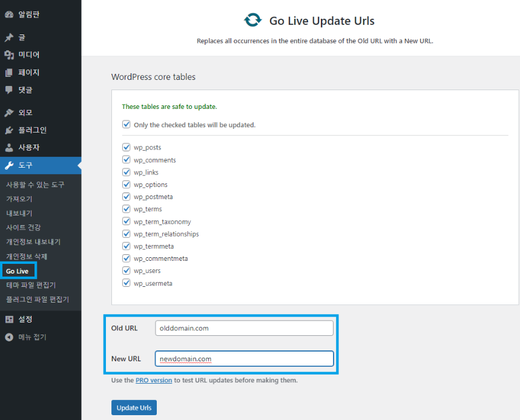The width and height of the screenshot is (520, 420).
Task: Click the pushpin icon beside 글
Action: (9, 38)
